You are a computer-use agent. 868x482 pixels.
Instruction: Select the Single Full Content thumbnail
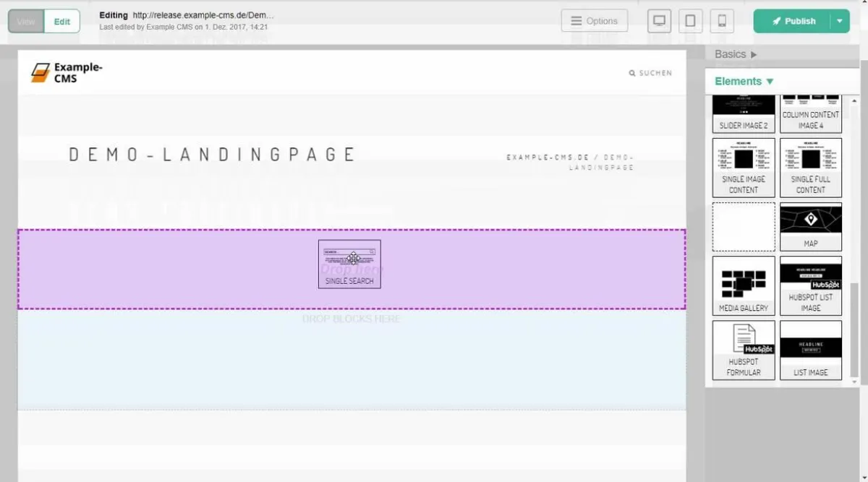(810, 167)
